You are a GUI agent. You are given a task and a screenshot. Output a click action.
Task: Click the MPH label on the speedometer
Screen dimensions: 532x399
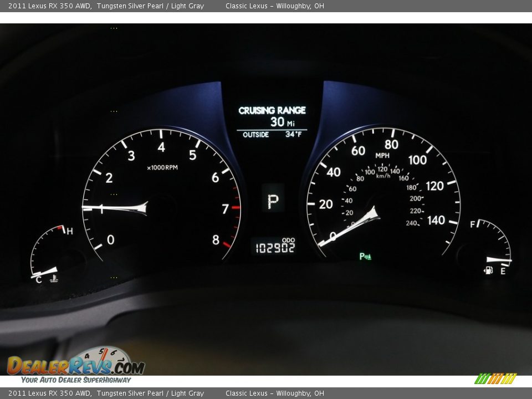(x=382, y=156)
